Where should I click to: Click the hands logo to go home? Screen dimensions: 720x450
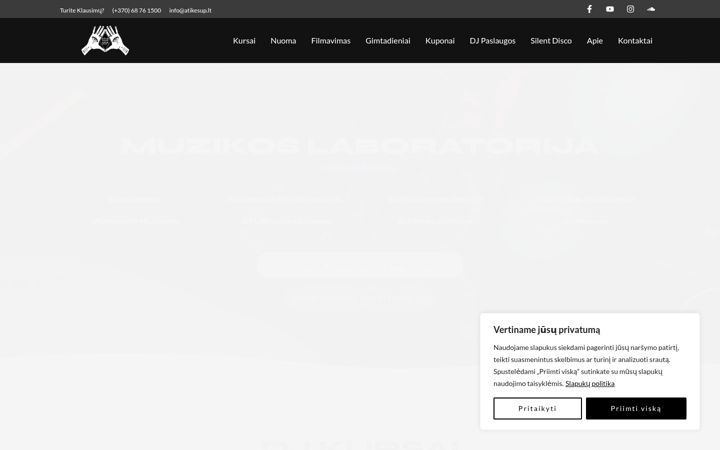[105, 40]
